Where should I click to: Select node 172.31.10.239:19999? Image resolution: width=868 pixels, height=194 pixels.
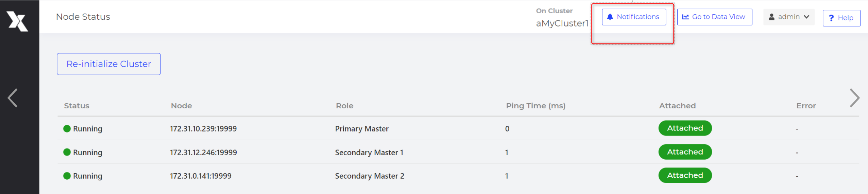pyautogui.click(x=203, y=129)
